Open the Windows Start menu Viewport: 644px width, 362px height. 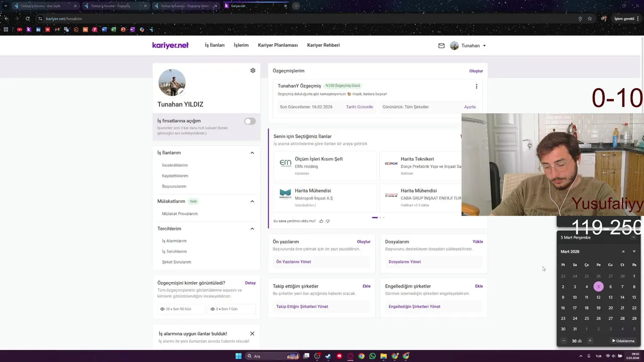[x=238, y=356]
